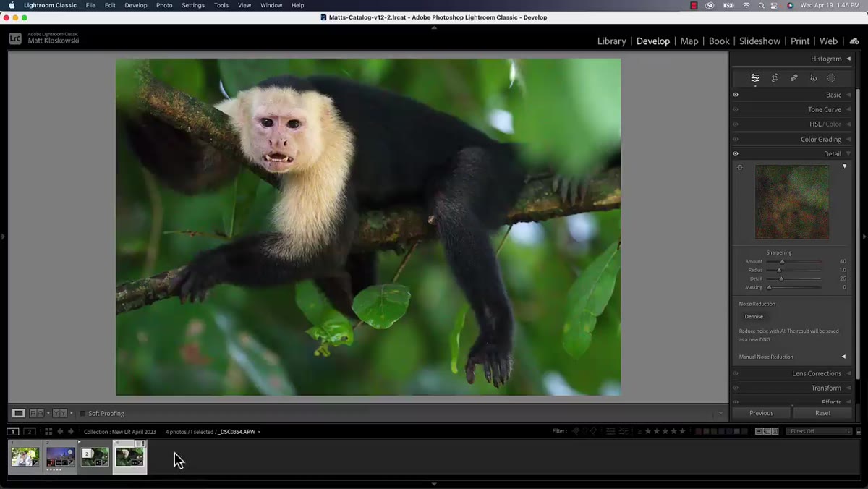868x489 pixels.
Task: Select the Crop overlay tool
Action: pos(775,78)
